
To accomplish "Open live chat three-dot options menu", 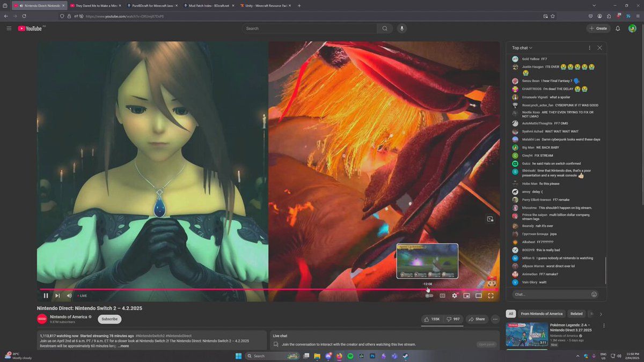I will pyautogui.click(x=589, y=48).
